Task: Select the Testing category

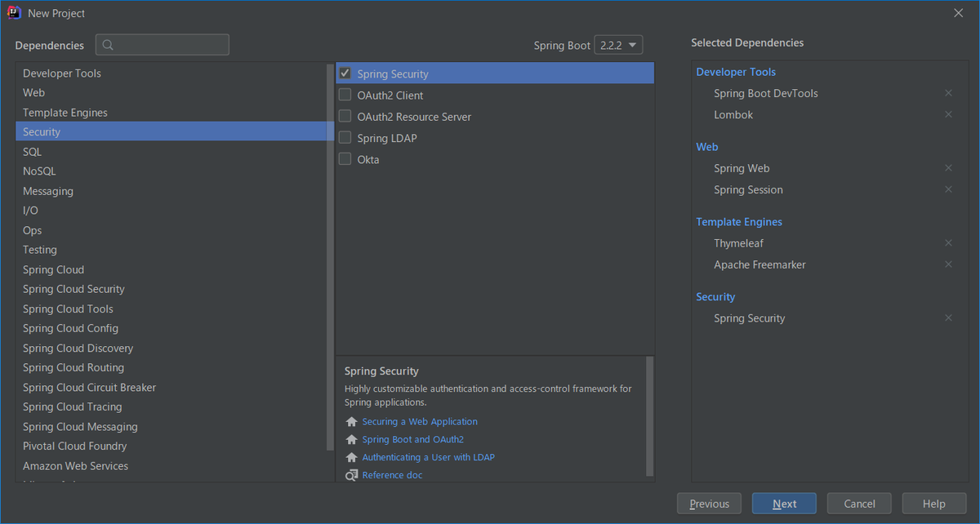Action: coord(171,250)
